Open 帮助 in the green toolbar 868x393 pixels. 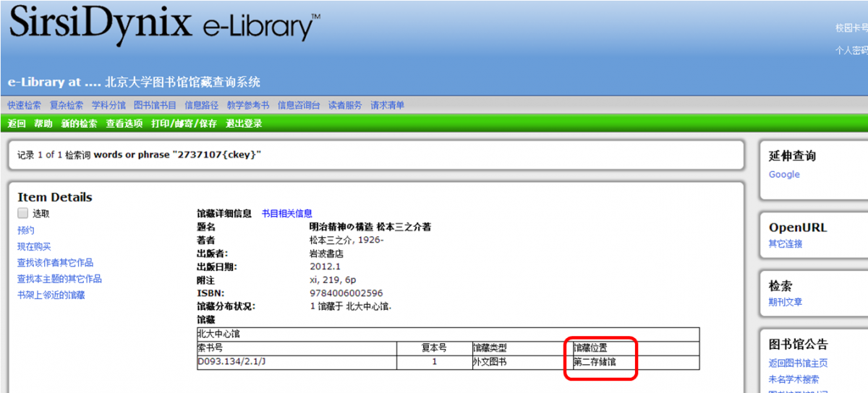(43, 124)
